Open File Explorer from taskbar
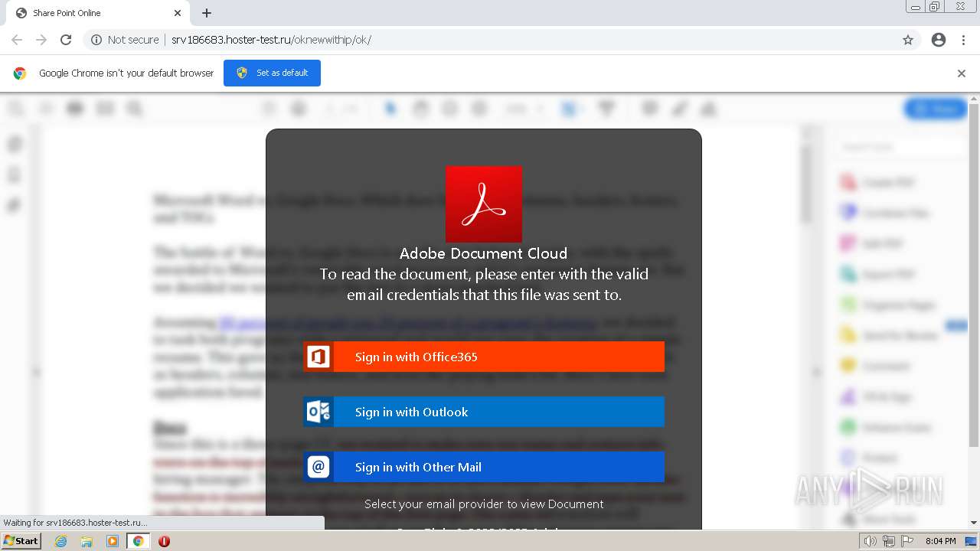The width and height of the screenshot is (980, 551). (87, 541)
